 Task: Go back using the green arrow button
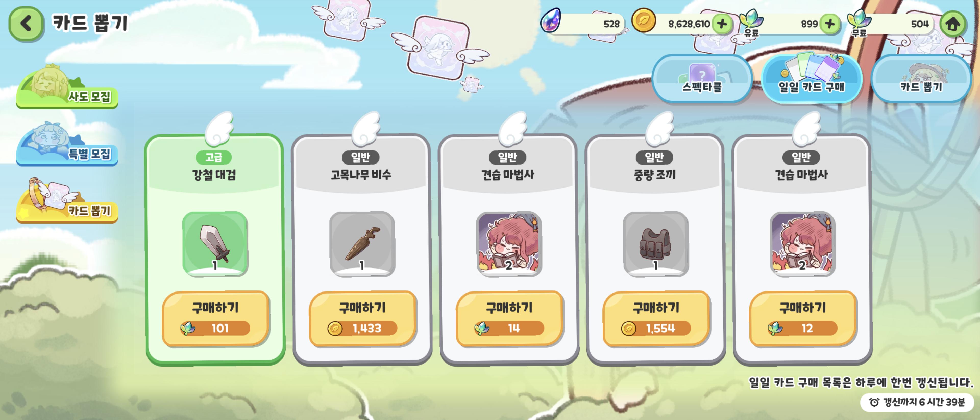26,24
